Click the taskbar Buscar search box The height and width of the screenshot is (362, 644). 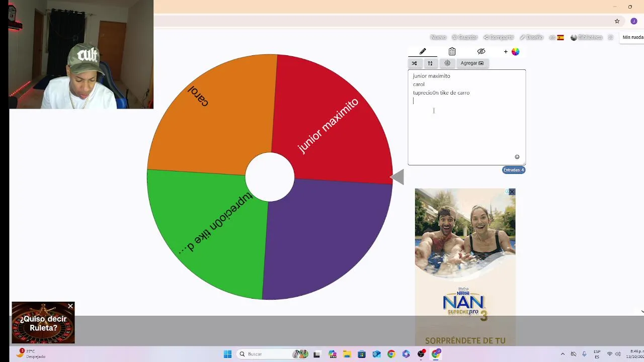(273, 354)
